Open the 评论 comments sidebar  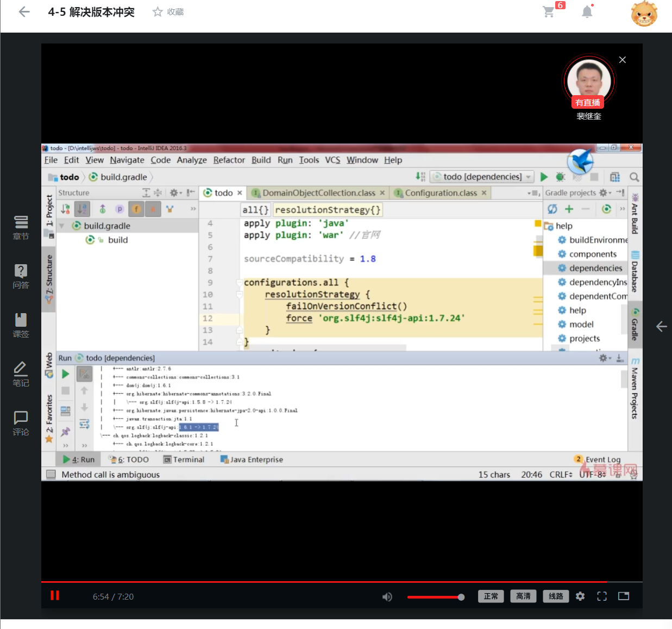[21, 423]
